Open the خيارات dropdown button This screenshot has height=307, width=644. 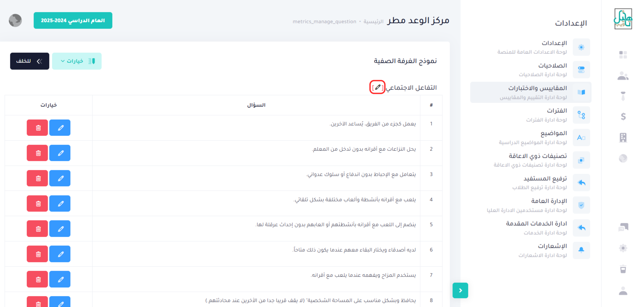77,61
